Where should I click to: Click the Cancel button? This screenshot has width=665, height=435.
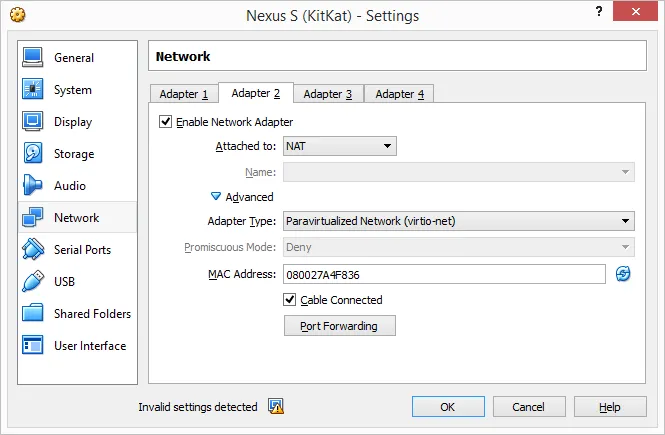[x=529, y=407]
